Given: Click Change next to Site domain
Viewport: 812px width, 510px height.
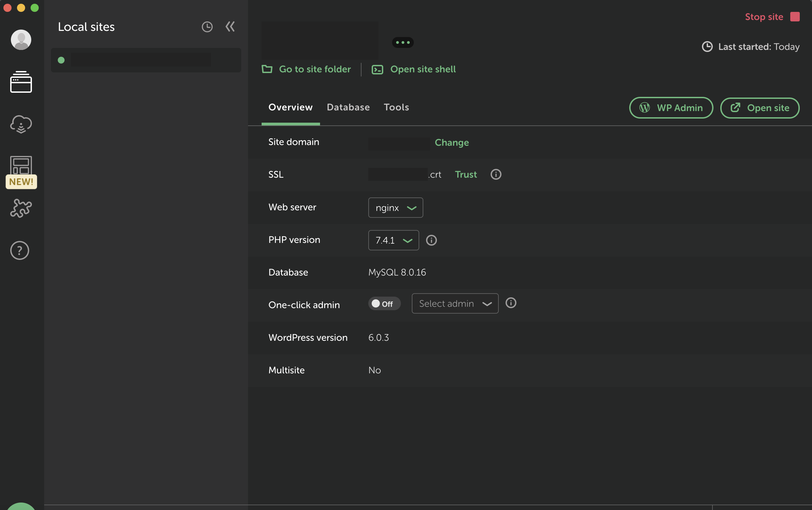Looking at the screenshot, I should [x=452, y=142].
